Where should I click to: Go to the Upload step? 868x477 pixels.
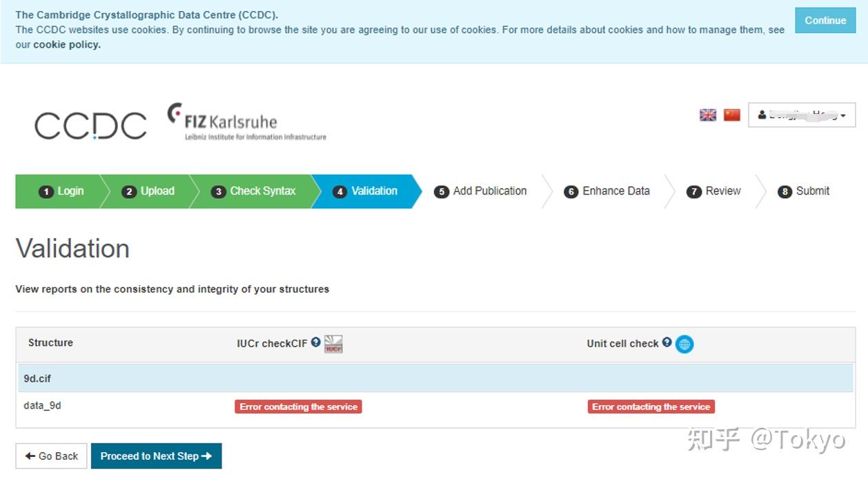[x=148, y=191]
